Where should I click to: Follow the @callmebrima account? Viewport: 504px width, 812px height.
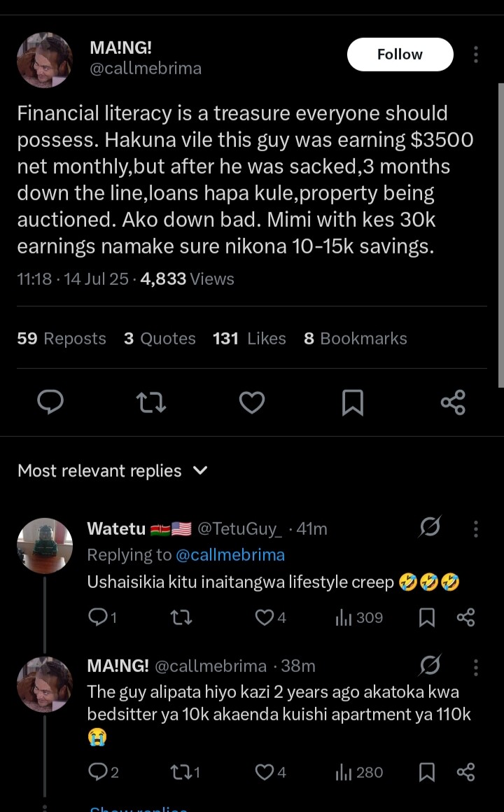[400, 55]
